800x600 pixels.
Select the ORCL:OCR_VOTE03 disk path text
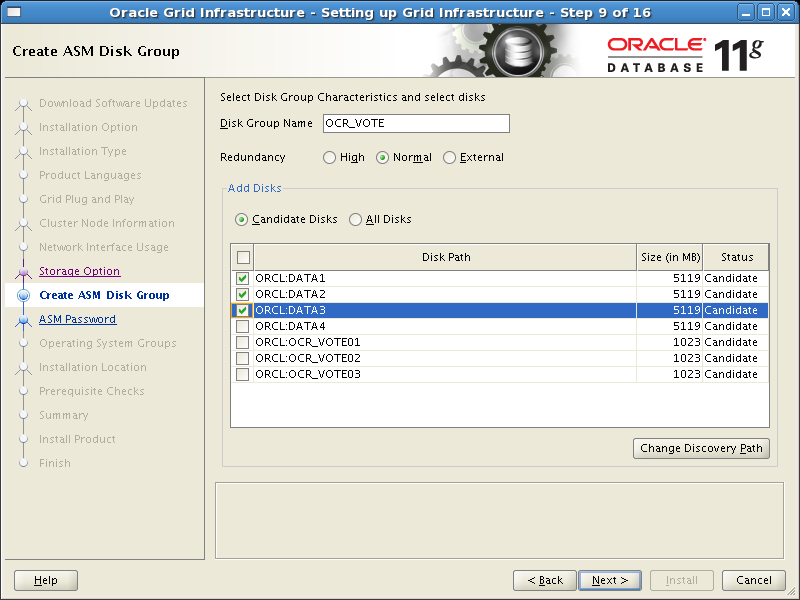[x=308, y=374]
